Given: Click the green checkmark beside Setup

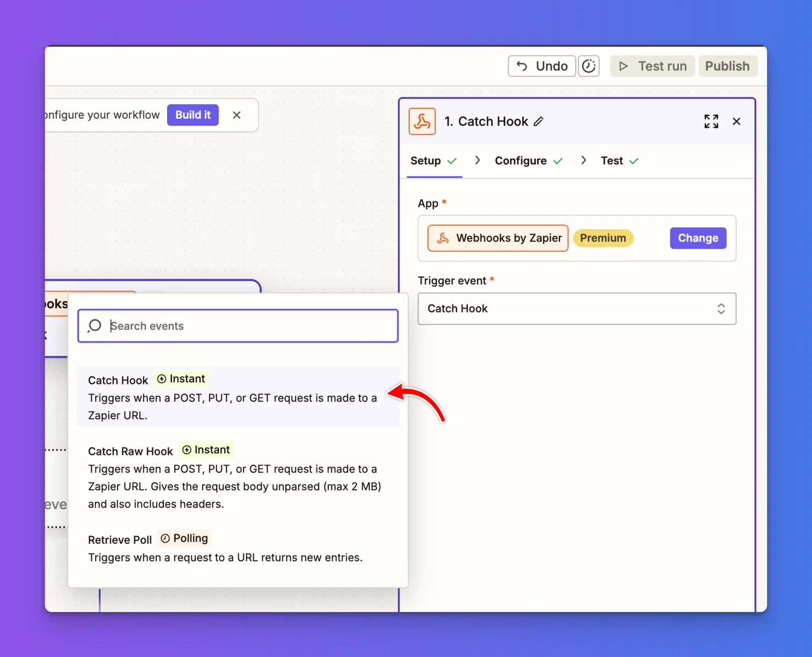Looking at the screenshot, I should [x=452, y=161].
